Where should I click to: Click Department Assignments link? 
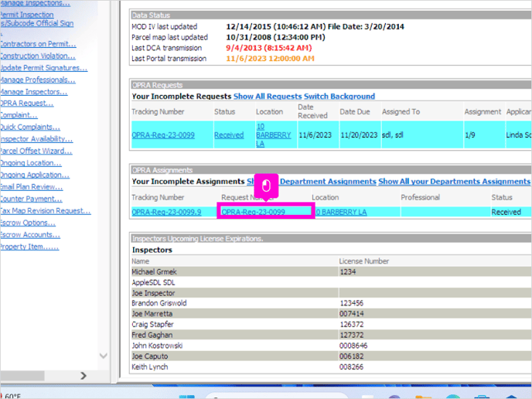(x=328, y=182)
